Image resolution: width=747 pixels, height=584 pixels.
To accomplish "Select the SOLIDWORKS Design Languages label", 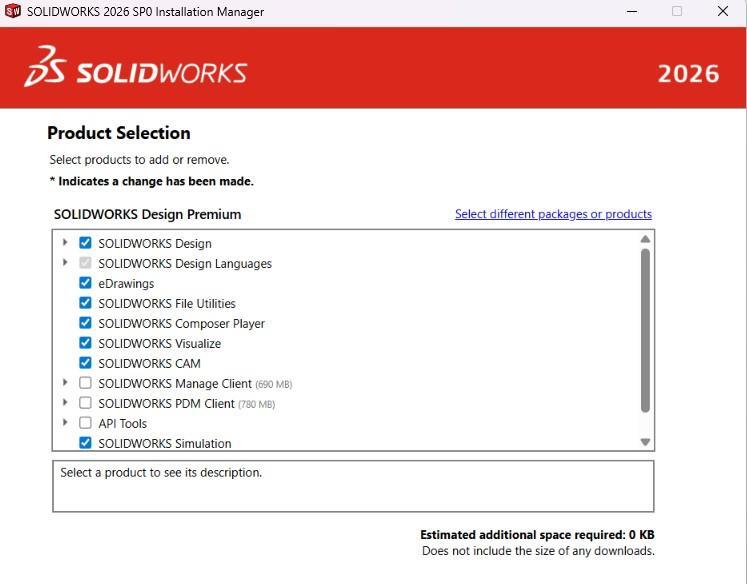I will 185,264.
